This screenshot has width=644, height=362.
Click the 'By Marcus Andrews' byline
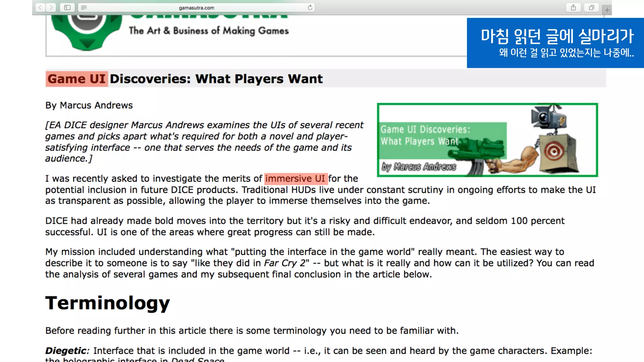click(x=89, y=105)
